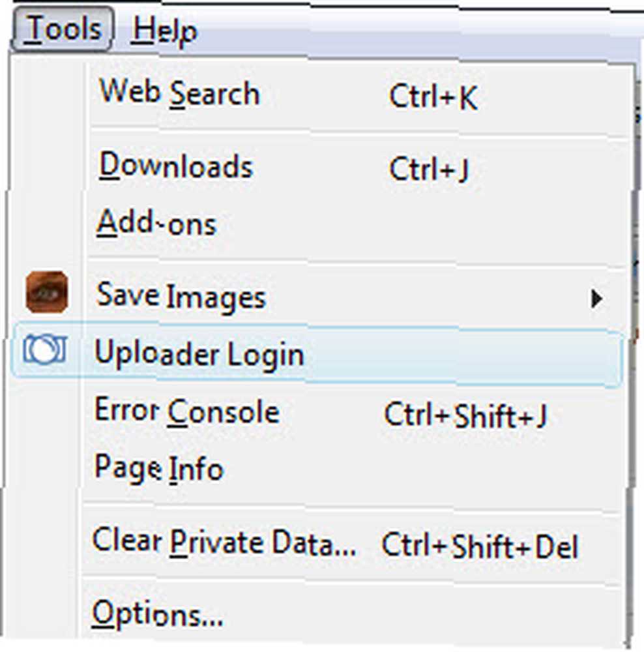Click the Ctrl+K shortcut label
The height and width of the screenshot is (652, 644).
[433, 97]
